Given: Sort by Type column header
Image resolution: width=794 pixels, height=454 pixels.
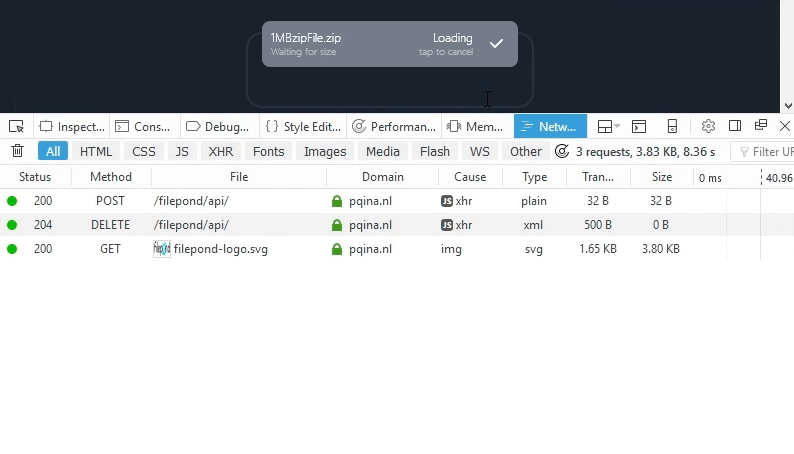Looking at the screenshot, I should tap(535, 177).
